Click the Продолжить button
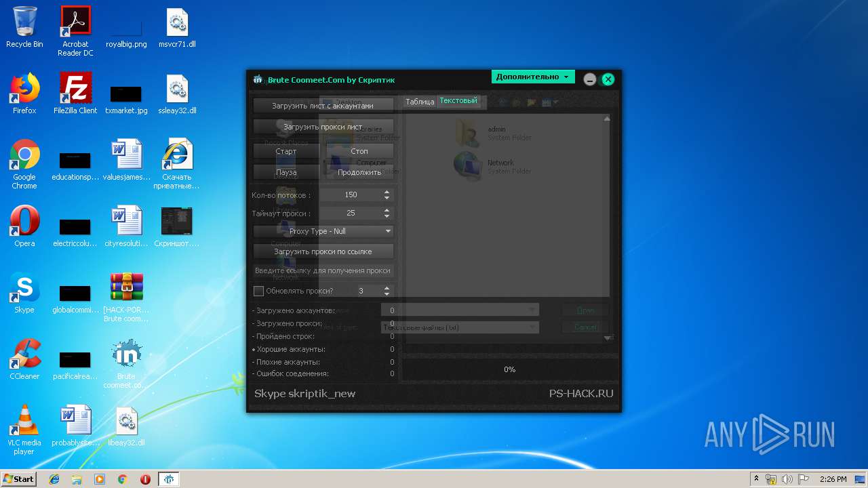The width and height of the screenshot is (868, 488). [x=359, y=172]
